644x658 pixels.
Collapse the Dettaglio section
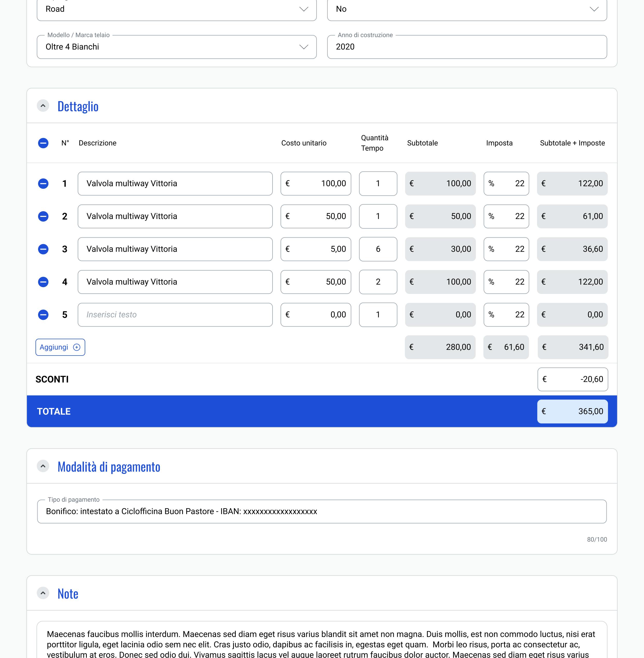(43, 106)
